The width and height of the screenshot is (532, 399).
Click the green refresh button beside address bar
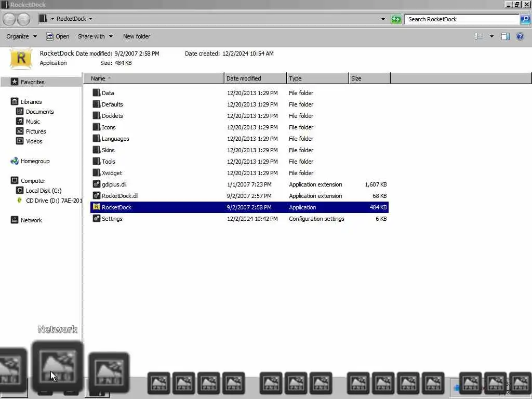pos(396,19)
